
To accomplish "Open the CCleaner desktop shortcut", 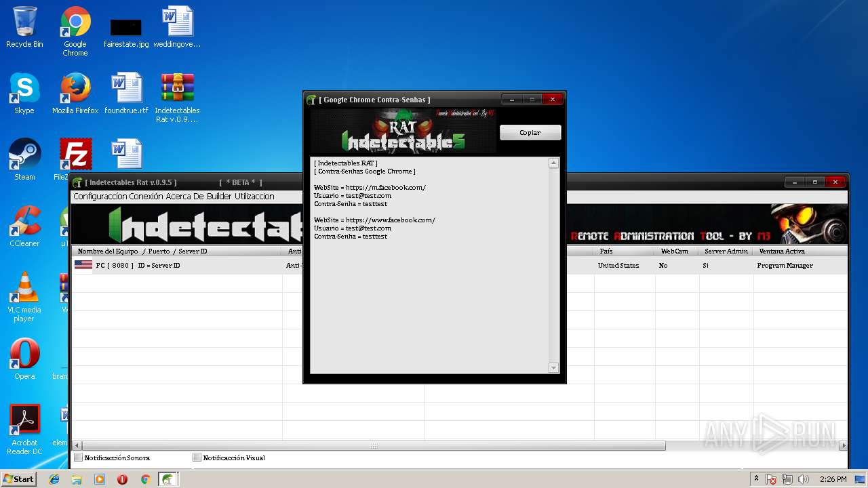I will click(24, 226).
